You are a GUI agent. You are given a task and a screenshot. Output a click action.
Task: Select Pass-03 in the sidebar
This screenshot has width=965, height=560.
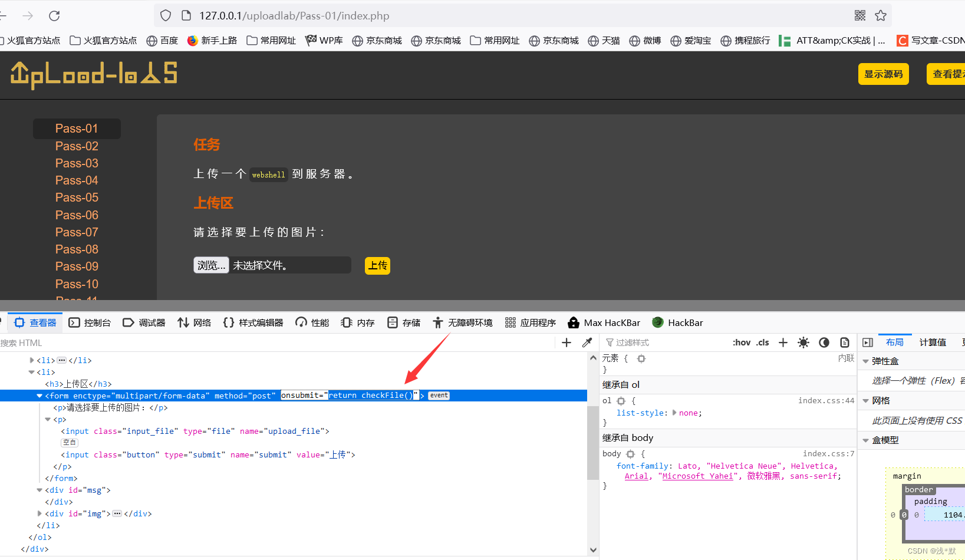[x=77, y=163]
